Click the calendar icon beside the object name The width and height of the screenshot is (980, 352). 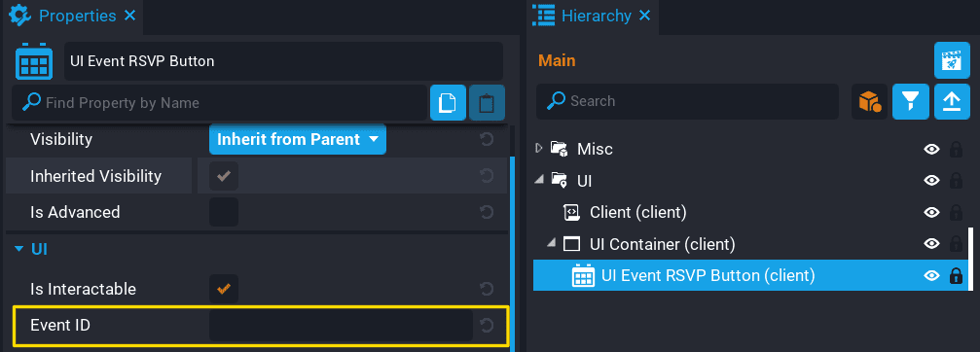coord(33,61)
